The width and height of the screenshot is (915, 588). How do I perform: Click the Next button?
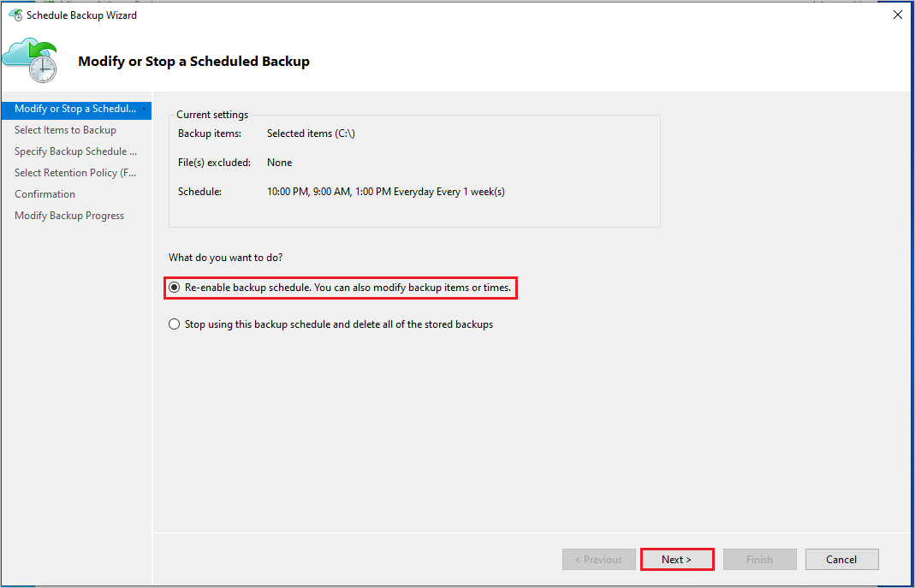(x=676, y=559)
